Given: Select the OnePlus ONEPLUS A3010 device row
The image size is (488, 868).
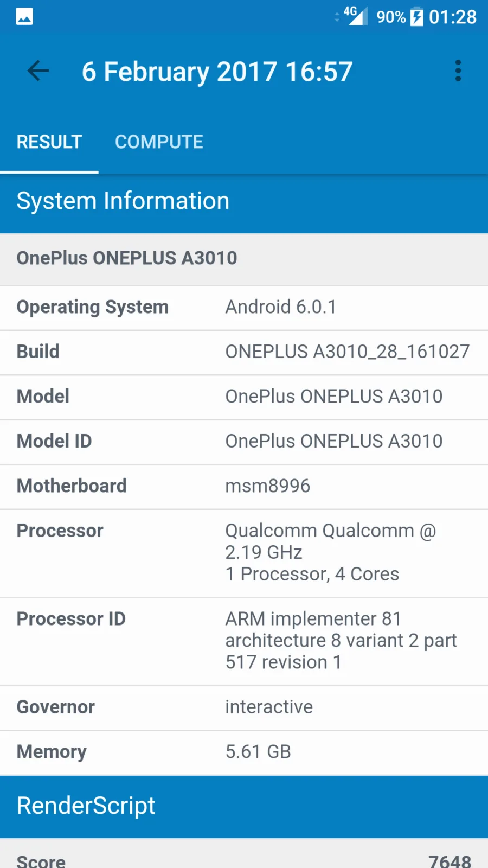Looking at the screenshot, I should 244,258.
